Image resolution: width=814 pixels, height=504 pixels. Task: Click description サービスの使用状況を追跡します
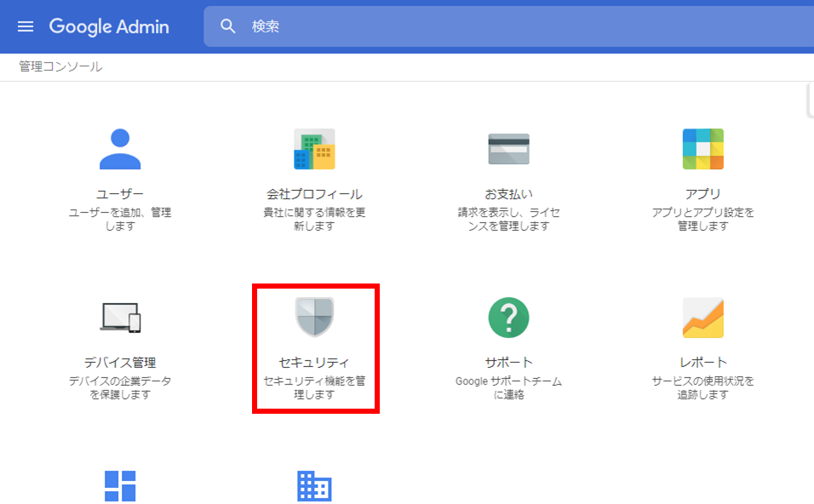(x=703, y=387)
